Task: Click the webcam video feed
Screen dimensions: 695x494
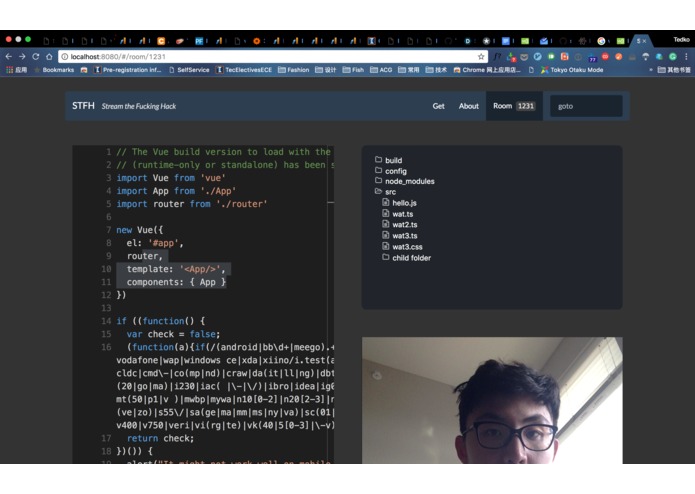Action: tap(492, 401)
